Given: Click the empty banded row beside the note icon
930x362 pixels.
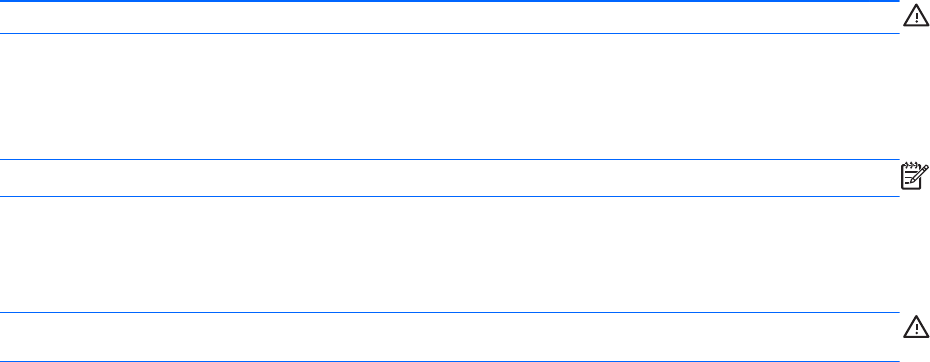Looking at the screenshot, I should [450, 178].
